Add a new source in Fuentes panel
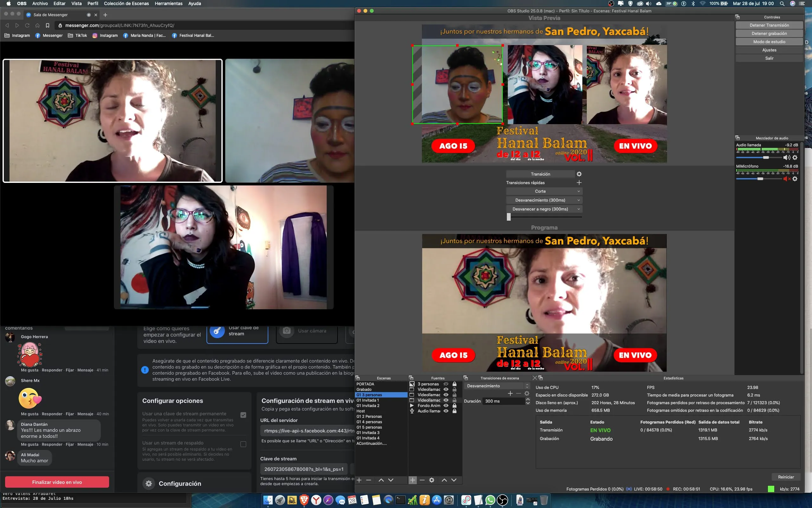812x508 pixels. coord(413,480)
